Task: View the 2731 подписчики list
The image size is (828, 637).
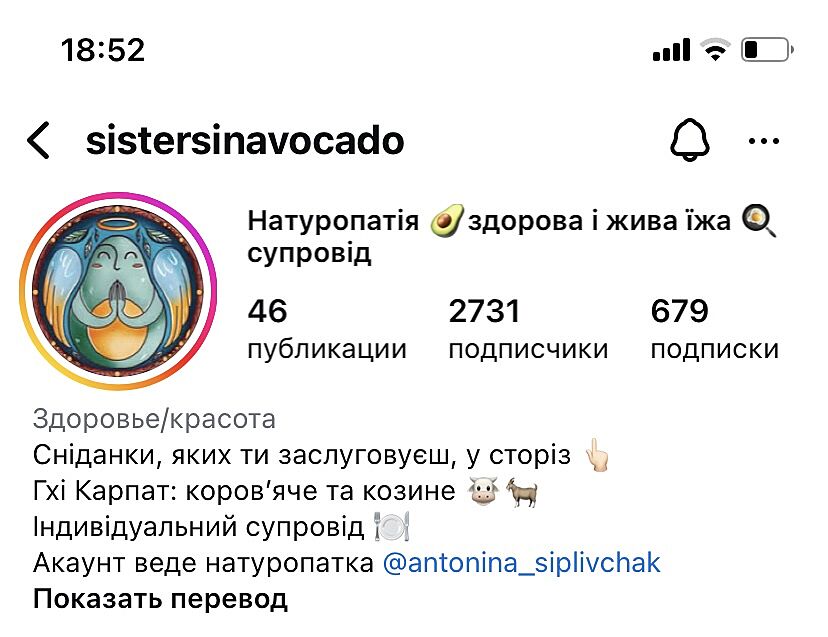Action: [x=528, y=329]
